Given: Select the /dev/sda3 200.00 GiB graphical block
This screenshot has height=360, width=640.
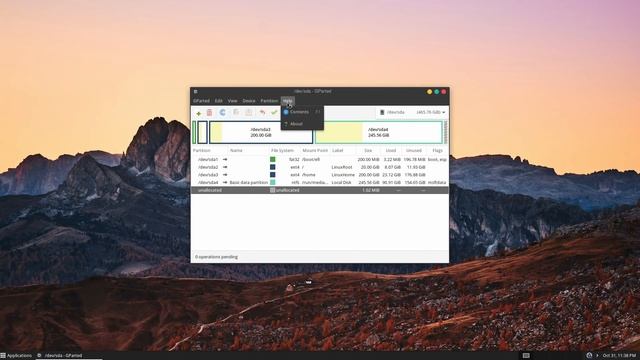Looking at the screenshot, I should click(261, 132).
